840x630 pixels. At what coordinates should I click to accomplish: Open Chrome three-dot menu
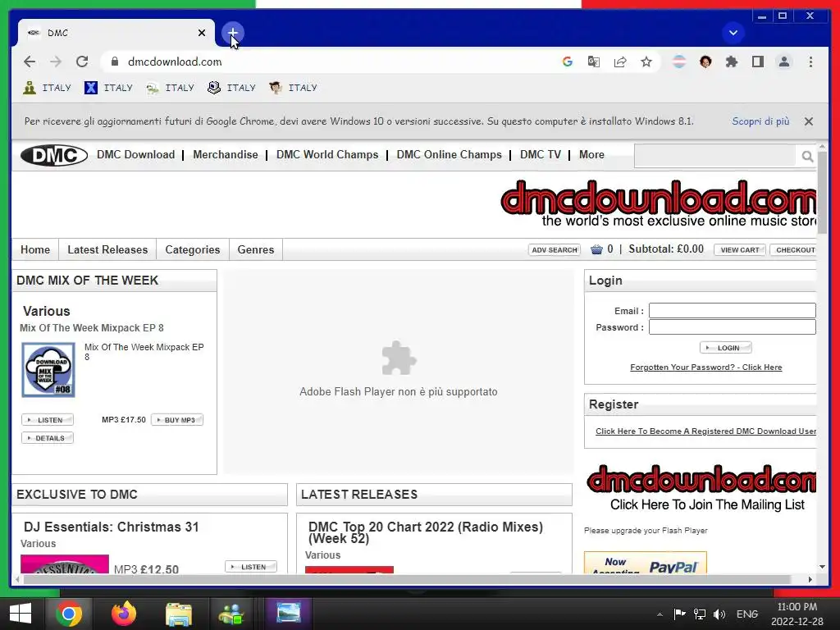pos(810,62)
